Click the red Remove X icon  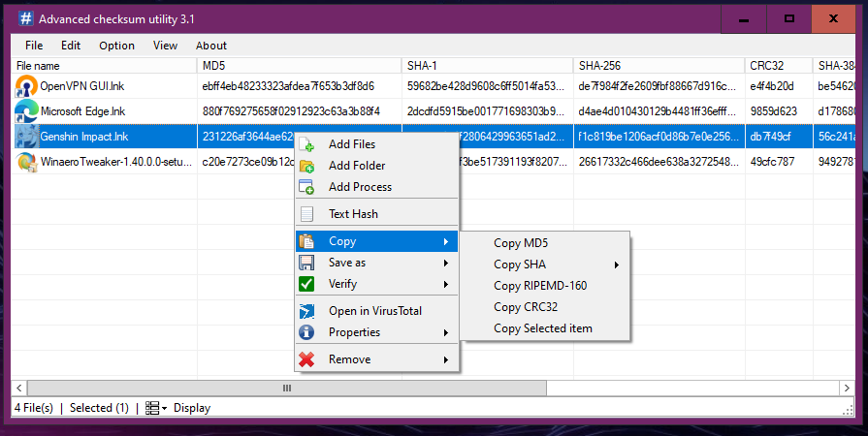(x=307, y=359)
